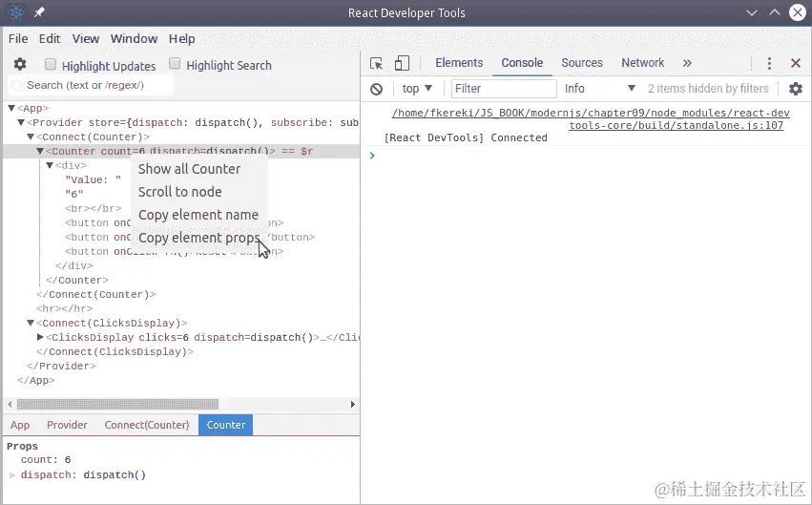Screen dimensions: 812x505
Task: Expand the ClicksDisplay node
Action: coord(40,337)
